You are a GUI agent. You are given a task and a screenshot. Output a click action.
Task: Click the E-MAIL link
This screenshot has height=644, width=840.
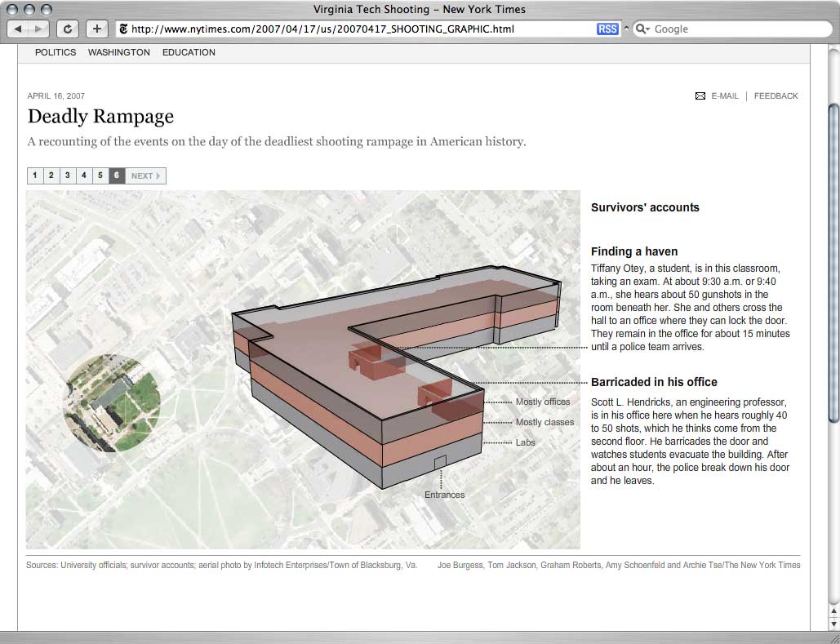pos(725,95)
